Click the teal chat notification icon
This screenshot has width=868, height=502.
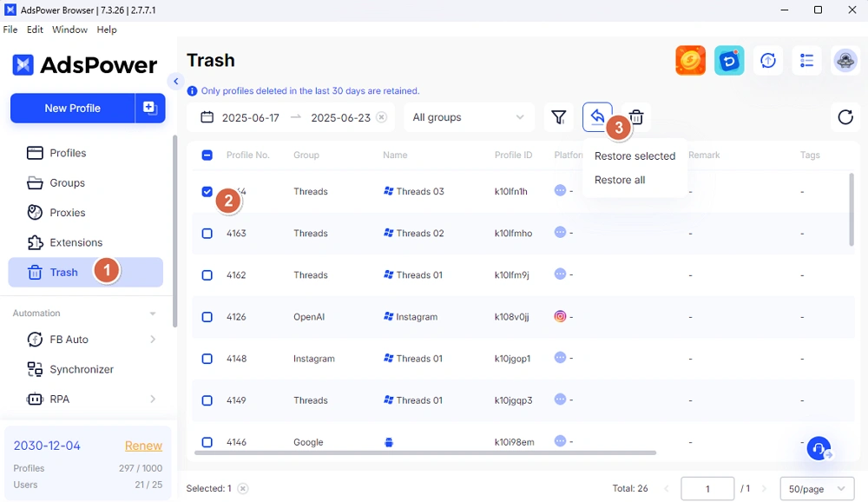(729, 61)
